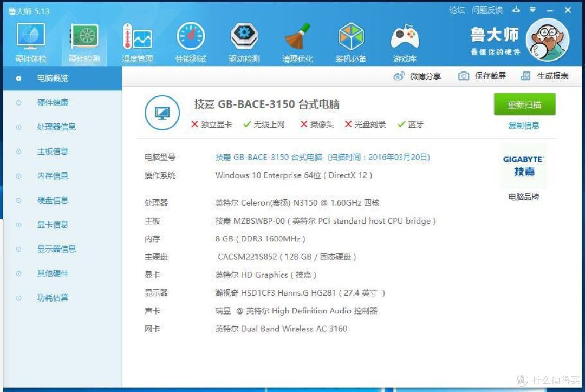The width and height of the screenshot is (585, 392).
Task: Click the 无线上网 status indicator
Action: coord(264,125)
